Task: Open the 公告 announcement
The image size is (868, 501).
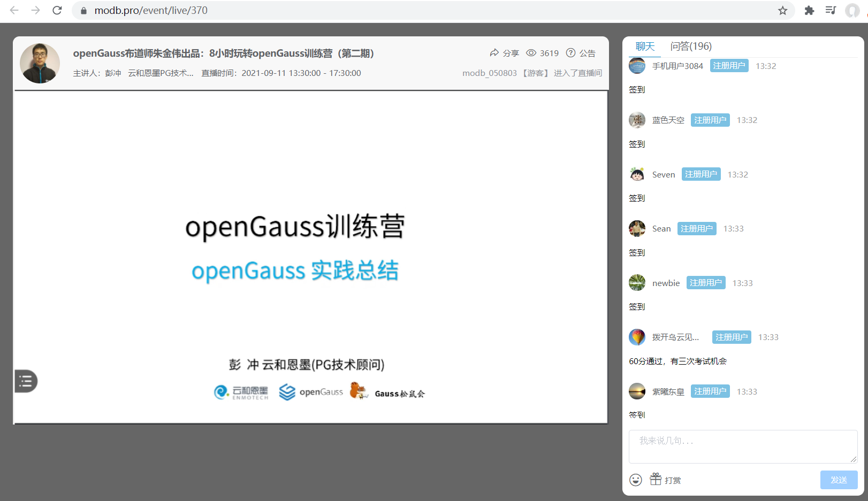Action: (x=581, y=53)
